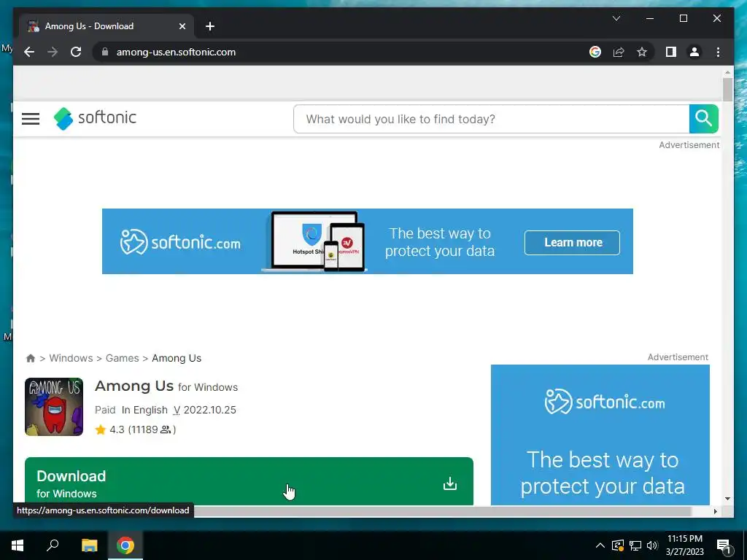
Task: Open taskbar search magnifier
Action: pyautogui.click(x=53, y=545)
